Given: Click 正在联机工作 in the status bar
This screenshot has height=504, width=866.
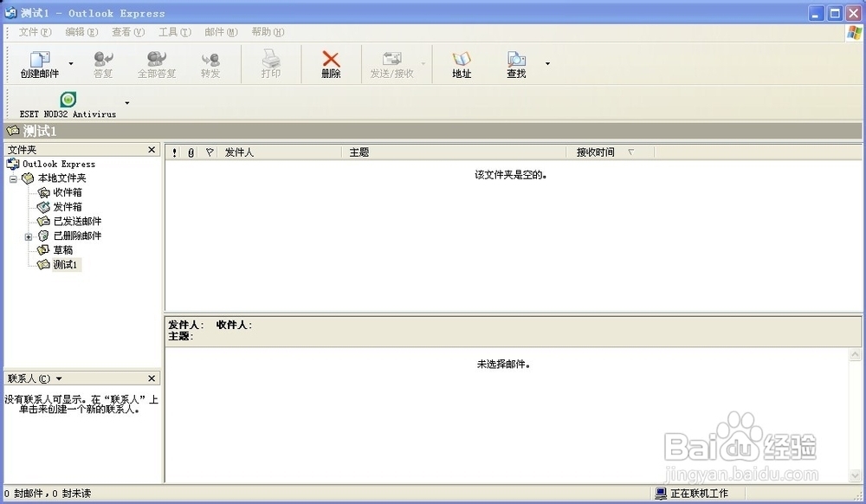Looking at the screenshot, I should (x=697, y=493).
